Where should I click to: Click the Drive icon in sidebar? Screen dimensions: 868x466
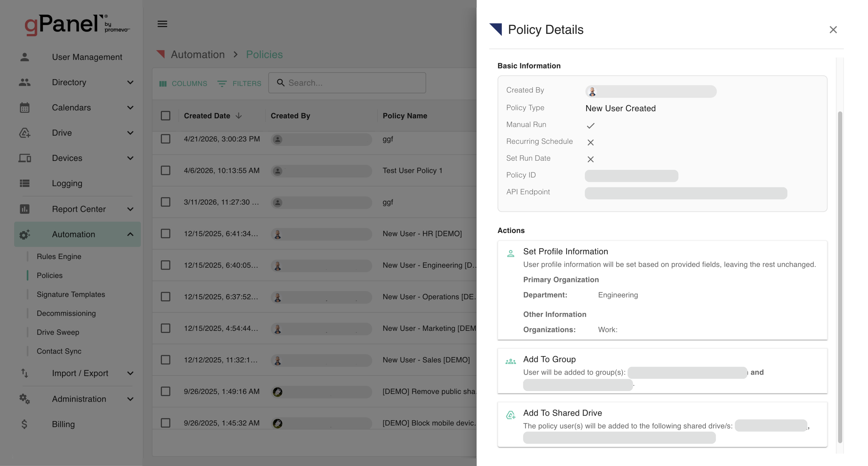click(x=25, y=133)
